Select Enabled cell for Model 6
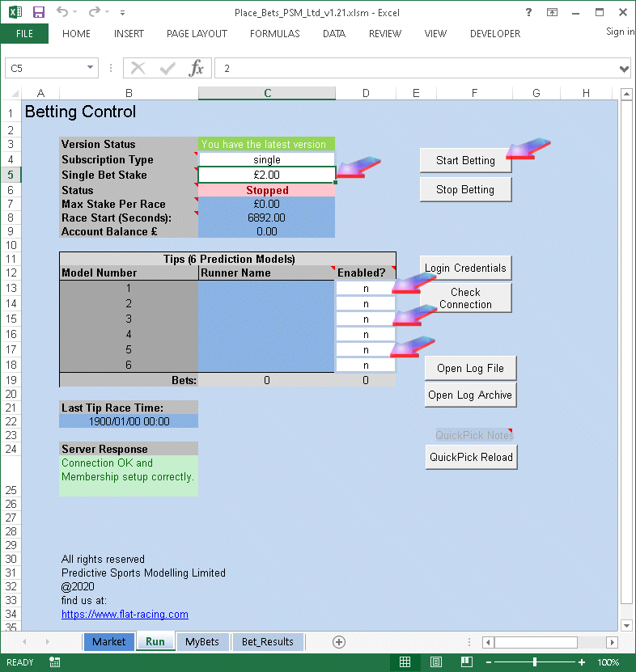 click(x=366, y=365)
